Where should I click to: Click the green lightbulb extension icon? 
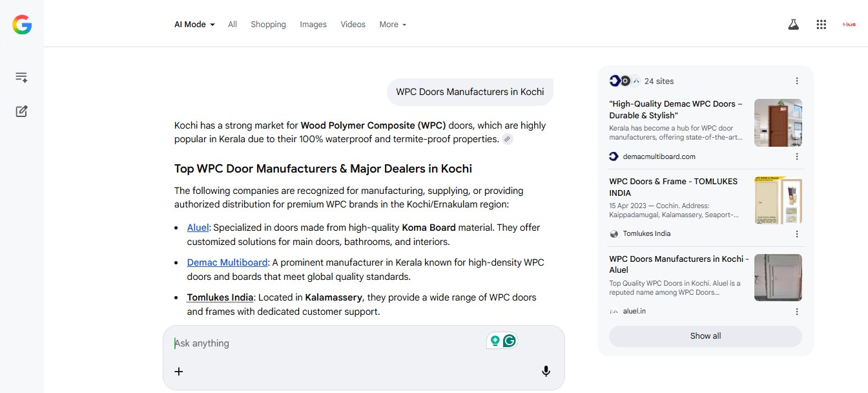click(495, 341)
